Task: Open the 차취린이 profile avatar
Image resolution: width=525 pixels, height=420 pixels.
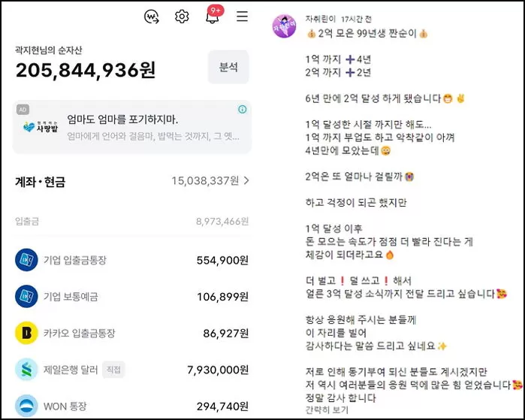Action: pyautogui.click(x=284, y=26)
